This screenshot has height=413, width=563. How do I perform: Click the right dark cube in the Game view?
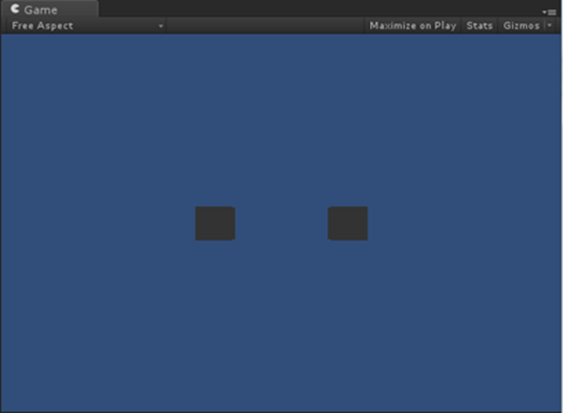(348, 223)
